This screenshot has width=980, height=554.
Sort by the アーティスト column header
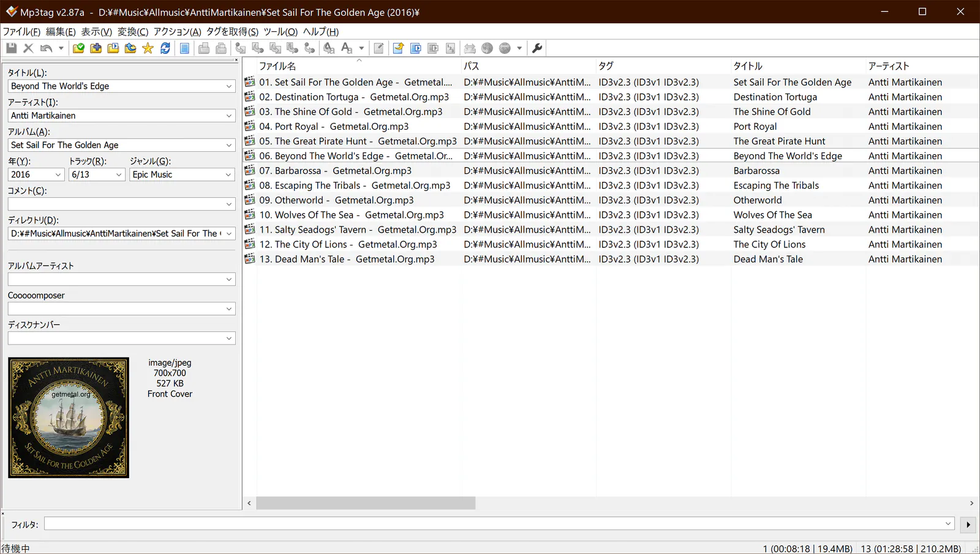(922, 66)
